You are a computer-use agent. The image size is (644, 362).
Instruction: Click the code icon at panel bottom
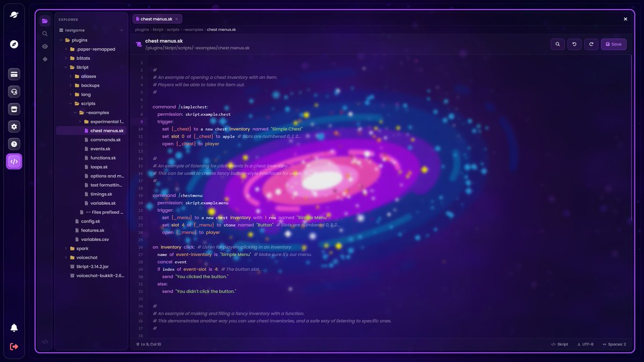pos(45,342)
